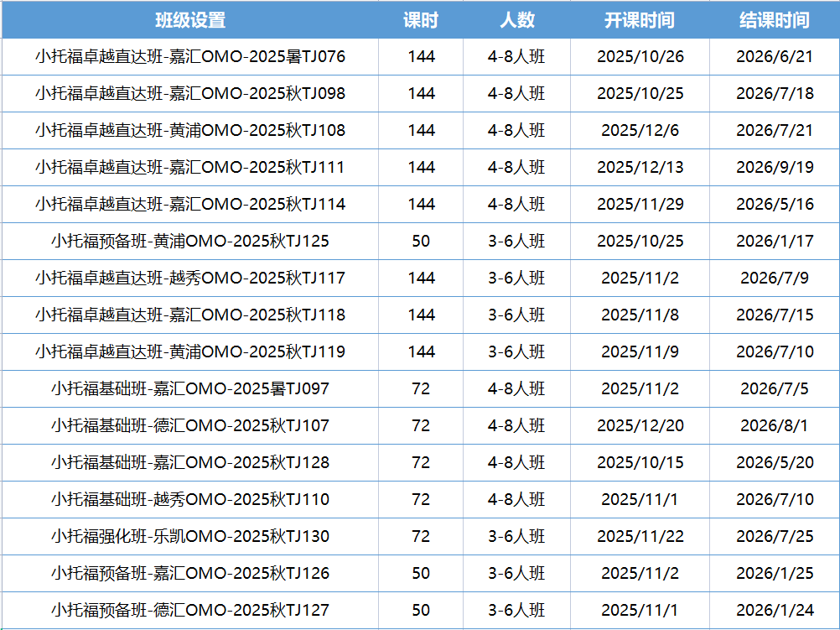Select the start date 2025/11/22
Image resolution: width=840 pixels, height=630 pixels.
coord(640,537)
